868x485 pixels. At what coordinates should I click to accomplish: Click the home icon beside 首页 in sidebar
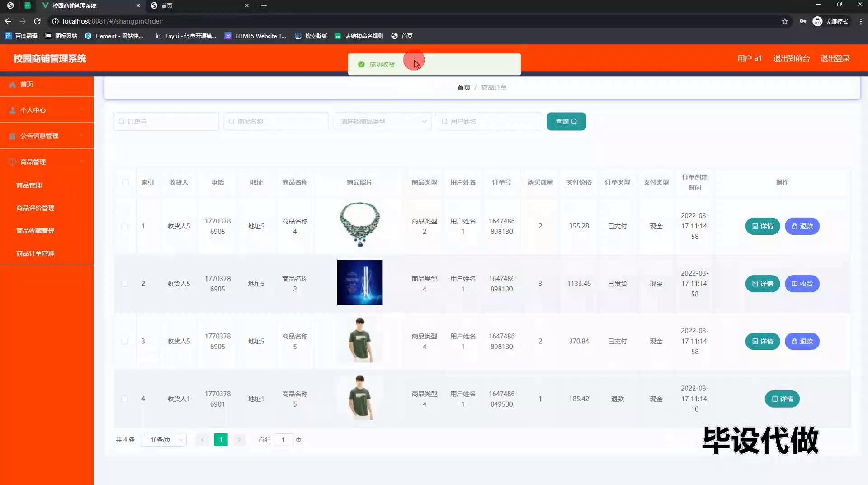click(x=13, y=85)
